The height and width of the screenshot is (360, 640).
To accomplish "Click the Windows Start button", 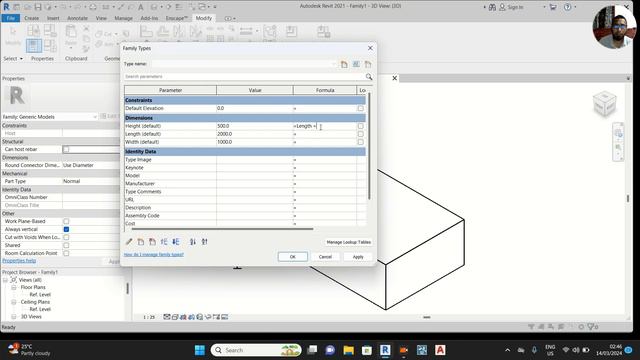I will (200, 350).
